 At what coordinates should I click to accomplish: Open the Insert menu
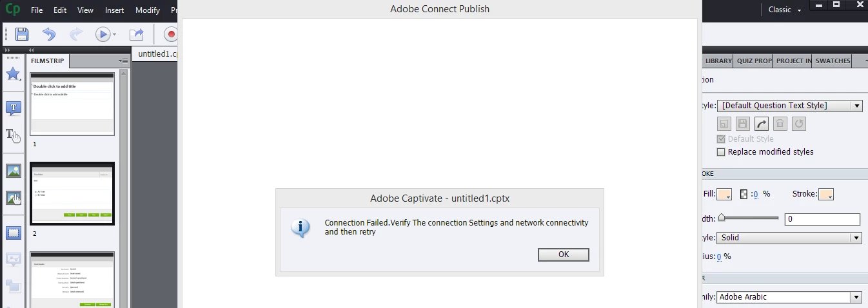(115, 10)
